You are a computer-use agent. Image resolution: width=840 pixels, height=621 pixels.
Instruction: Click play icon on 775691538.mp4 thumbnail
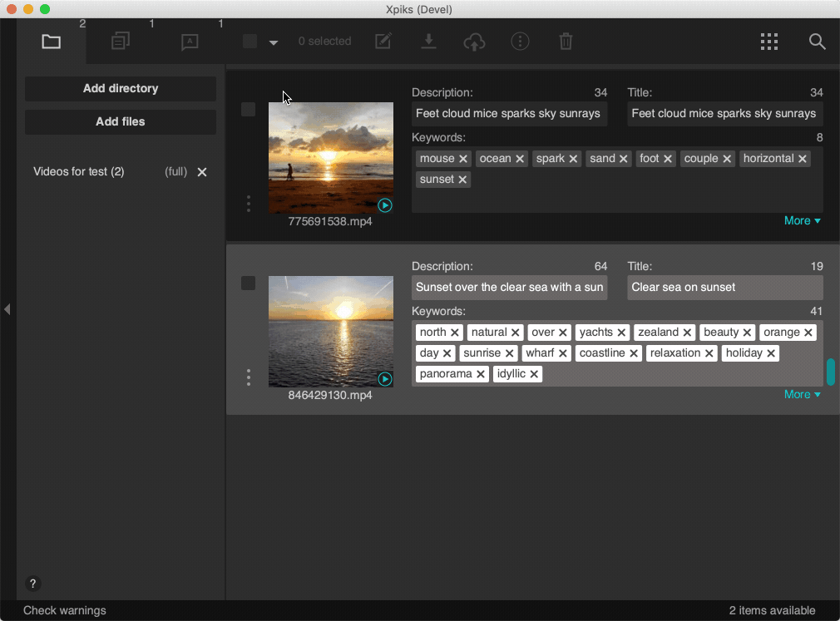click(x=384, y=205)
